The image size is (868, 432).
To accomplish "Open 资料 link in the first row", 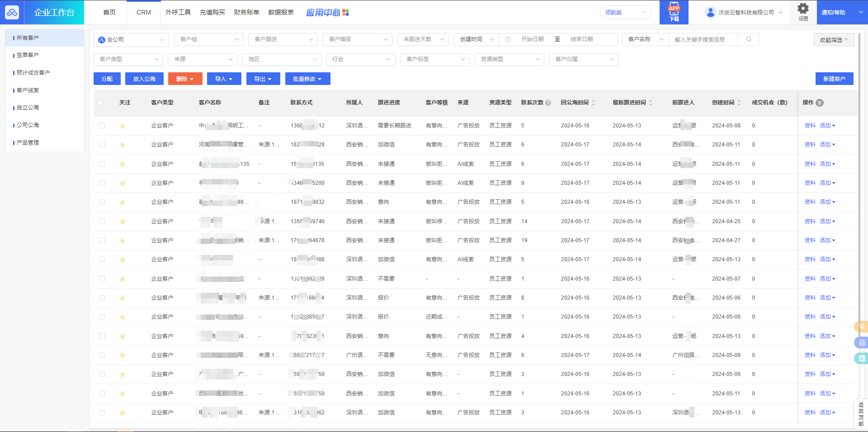I will click(810, 126).
